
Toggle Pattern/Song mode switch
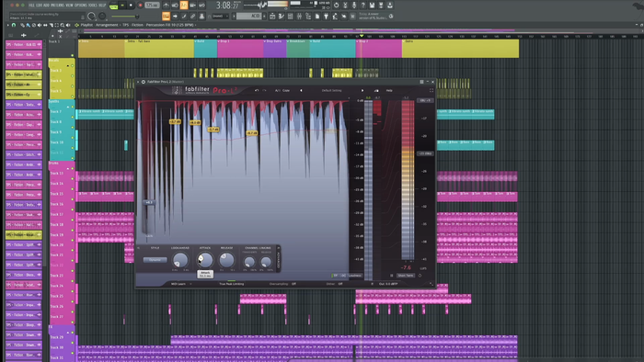pyautogui.click(x=114, y=6)
